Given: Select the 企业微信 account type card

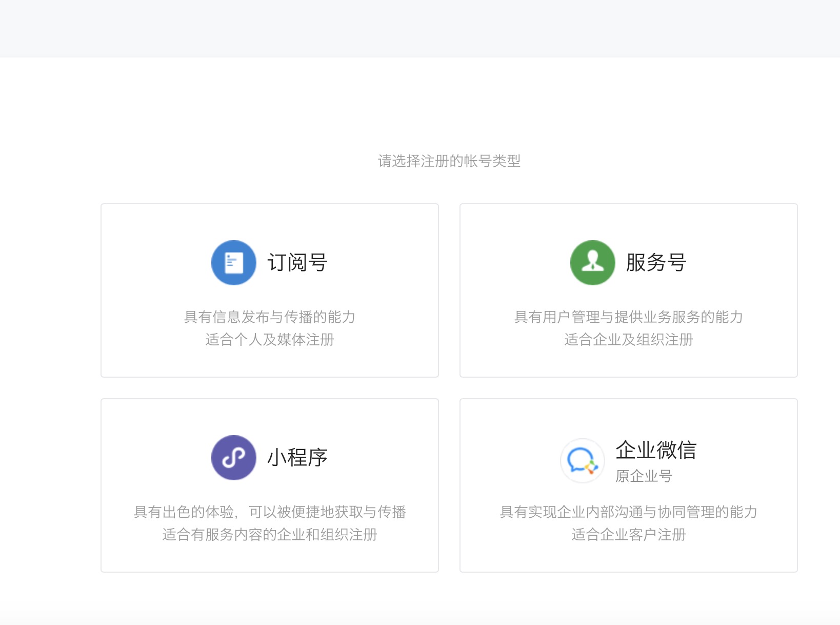Looking at the screenshot, I should point(628,485).
